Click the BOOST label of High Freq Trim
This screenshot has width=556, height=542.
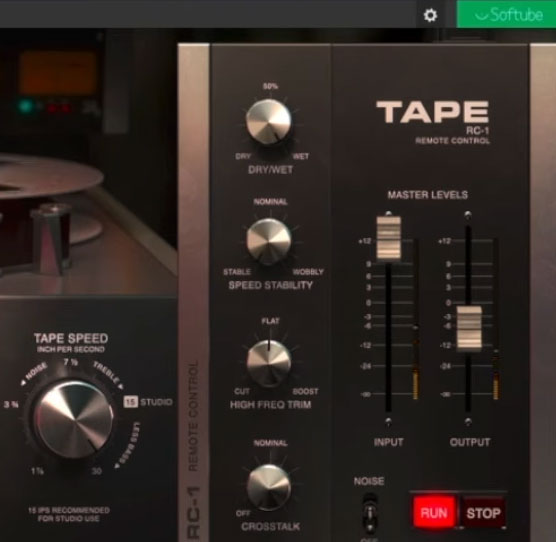[306, 392]
